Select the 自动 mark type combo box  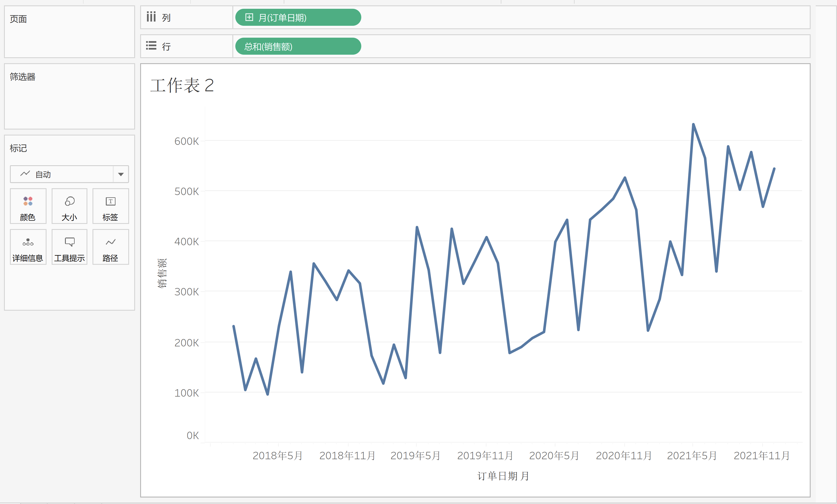click(x=69, y=174)
